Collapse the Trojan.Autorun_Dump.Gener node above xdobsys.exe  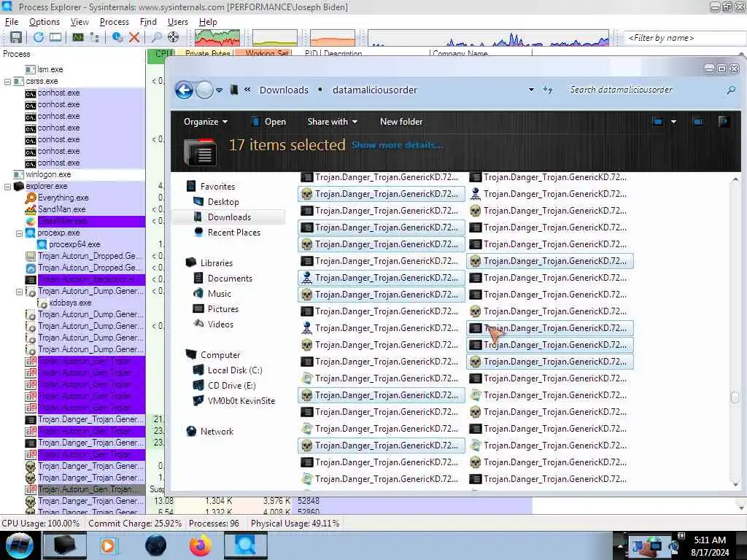pos(20,292)
